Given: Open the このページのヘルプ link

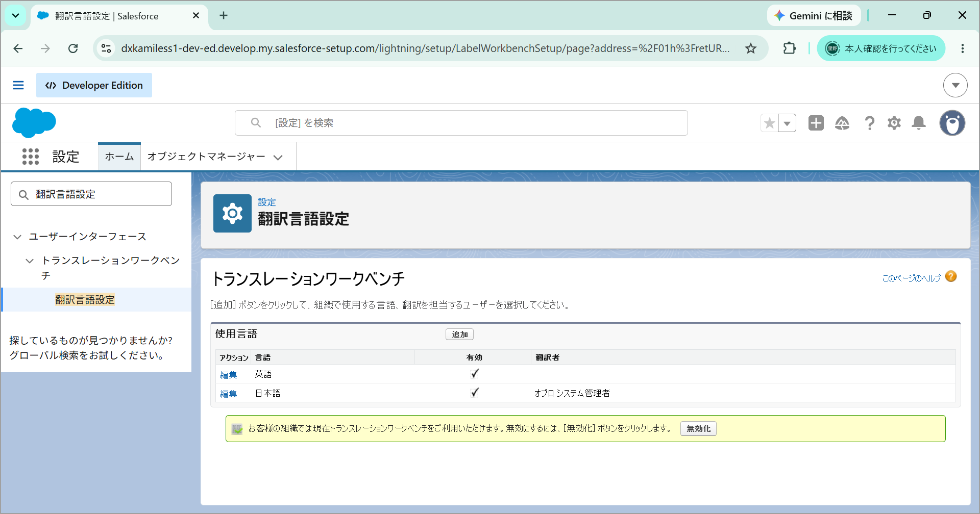Looking at the screenshot, I should click(911, 278).
